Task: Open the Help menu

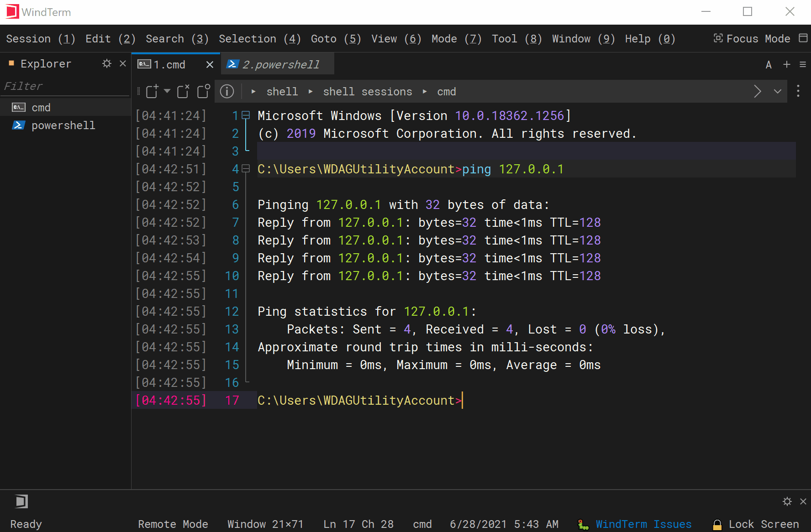Action: [650, 39]
